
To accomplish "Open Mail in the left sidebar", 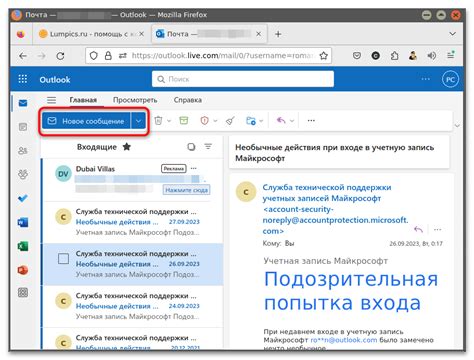I will pyautogui.click(x=23, y=103).
